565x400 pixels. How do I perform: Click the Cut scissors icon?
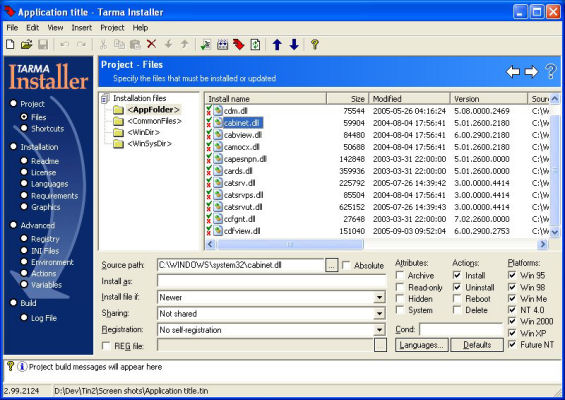click(x=103, y=44)
